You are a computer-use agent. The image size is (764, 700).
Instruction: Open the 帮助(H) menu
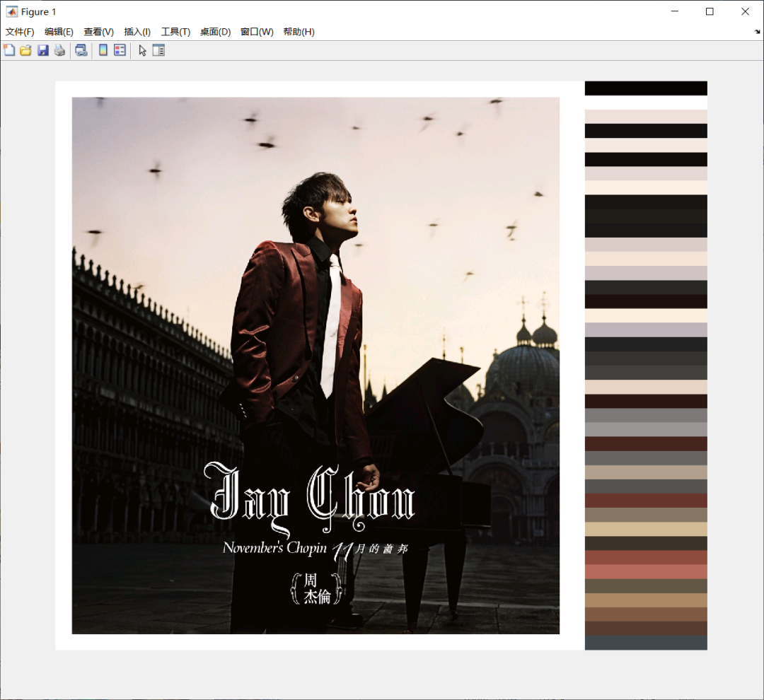tap(299, 32)
